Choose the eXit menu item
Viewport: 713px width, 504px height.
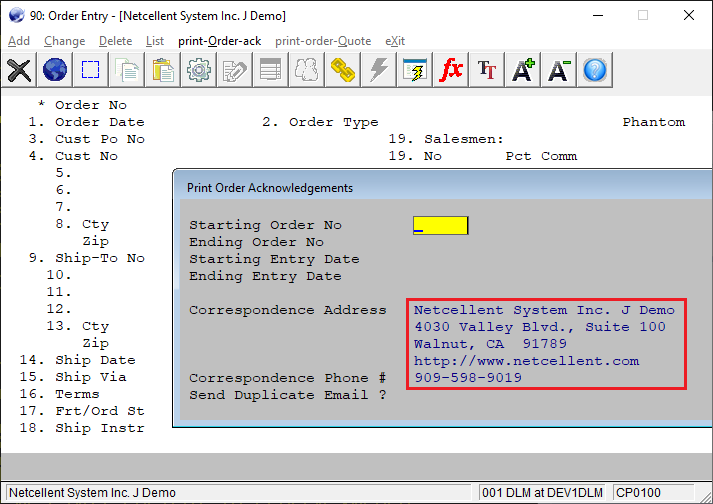pyautogui.click(x=395, y=41)
